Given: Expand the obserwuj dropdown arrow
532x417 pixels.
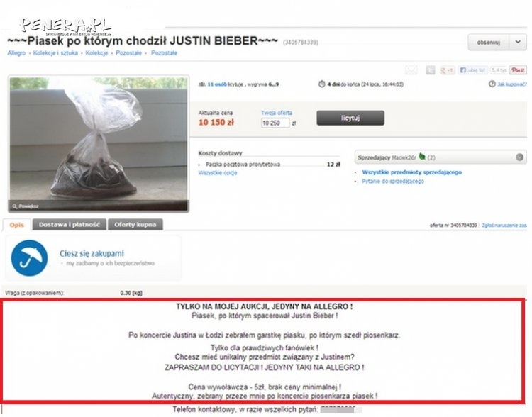Looking at the screenshot, I should 518,42.
